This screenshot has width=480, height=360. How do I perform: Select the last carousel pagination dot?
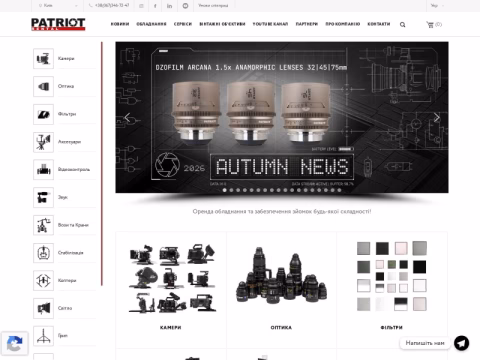tap(339, 190)
